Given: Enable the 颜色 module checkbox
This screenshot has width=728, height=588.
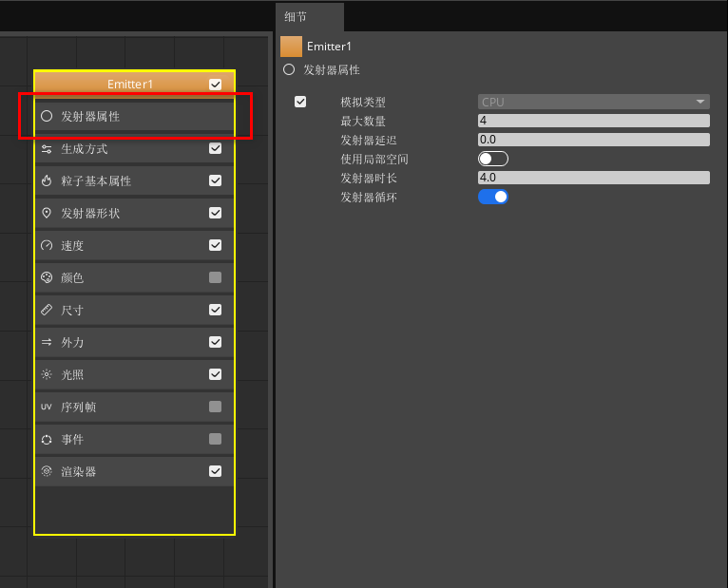Looking at the screenshot, I should 215,277.
